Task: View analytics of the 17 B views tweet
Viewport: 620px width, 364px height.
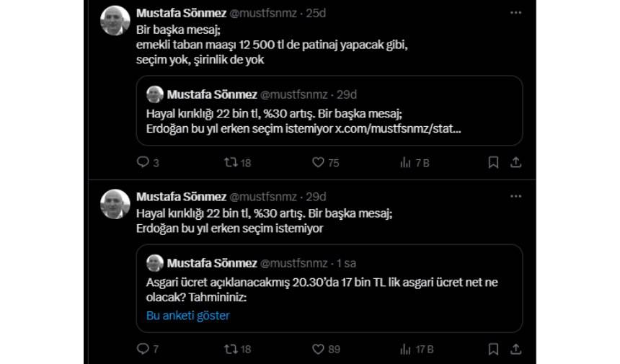Action: (x=406, y=349)
